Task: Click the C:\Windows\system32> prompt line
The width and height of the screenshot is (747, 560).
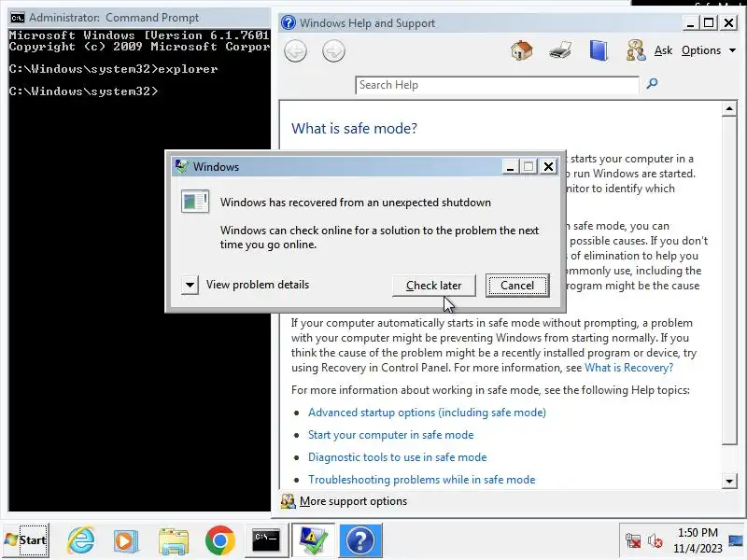Action: point(83,91)
